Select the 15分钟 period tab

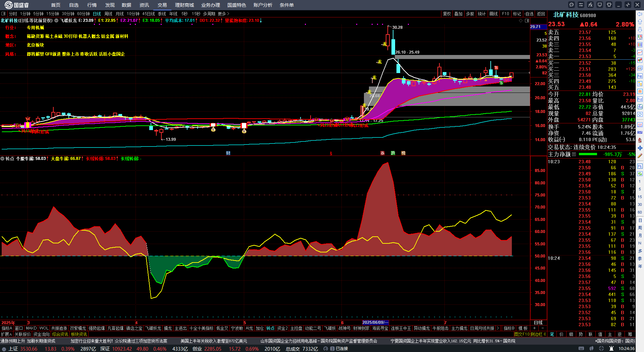point(53,14)
